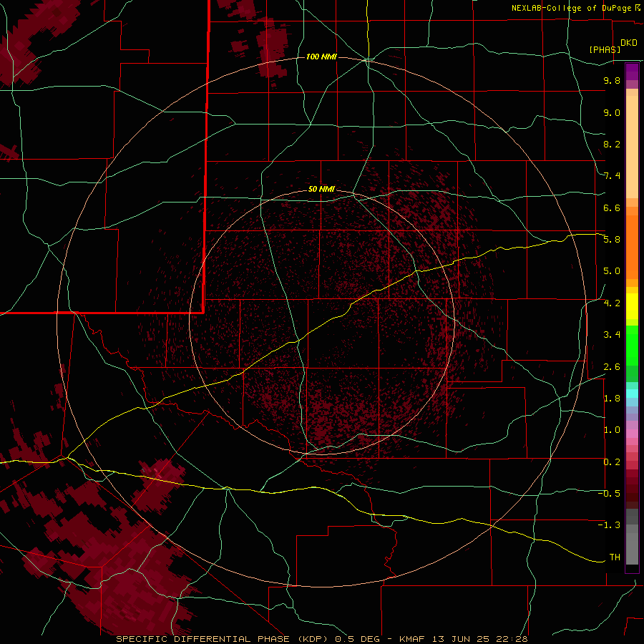Click the orange segment of the color bar

pos(632,246)
